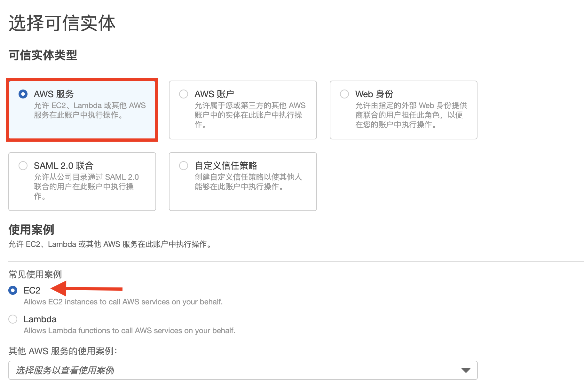Click the 其他 AWS 服务的使用案例 label
The height and width of the screenshot is (392, 584).
point(63,351)
